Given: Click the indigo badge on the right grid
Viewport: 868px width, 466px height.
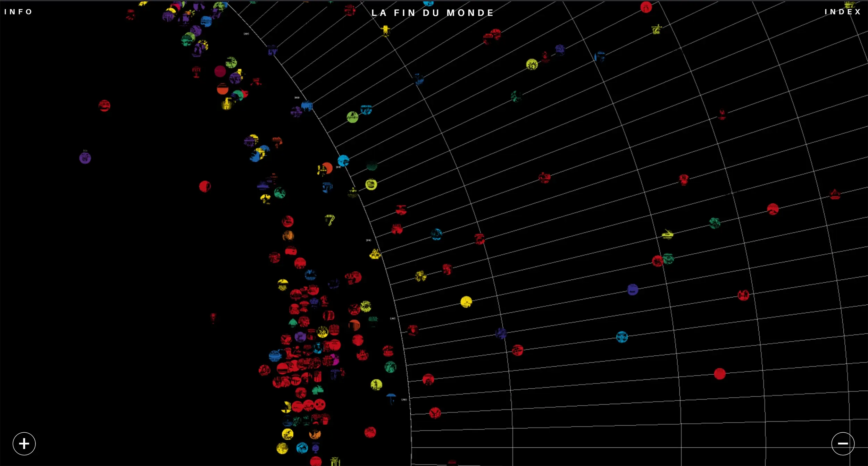Looking at the screenshot, I should click(633, 289).
